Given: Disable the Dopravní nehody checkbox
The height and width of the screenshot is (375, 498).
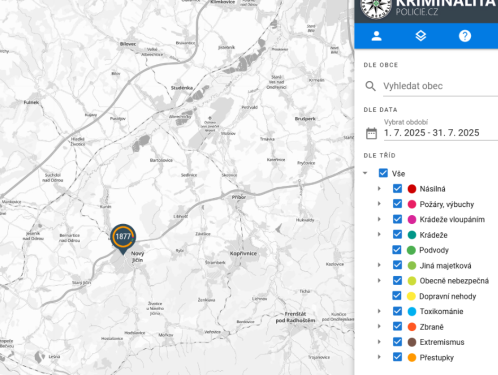Looking at the screenshot, I should pyautogui.click(x=397, y=296).
